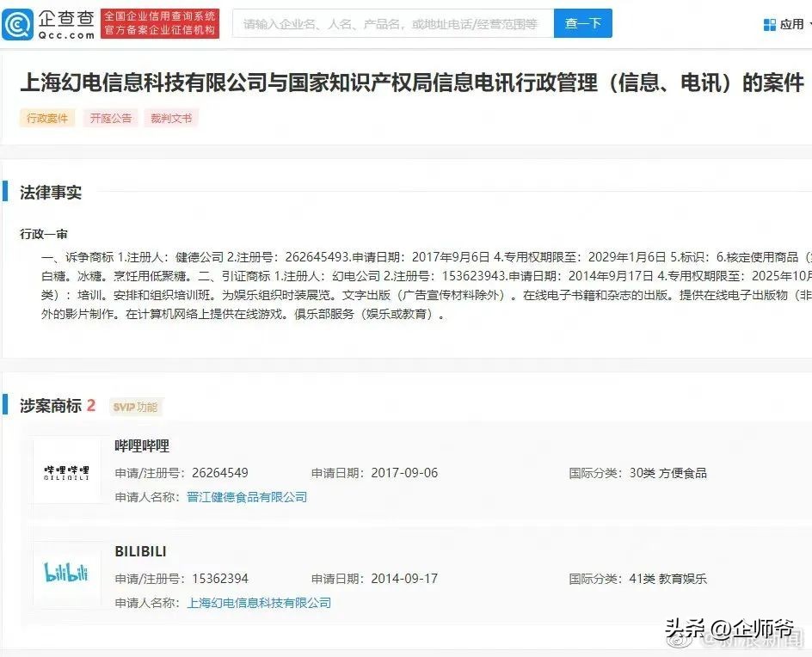Click the 哔哩哔哩 trademark logo image
This screenshot has width=812, height=657.
pos(67,470)
